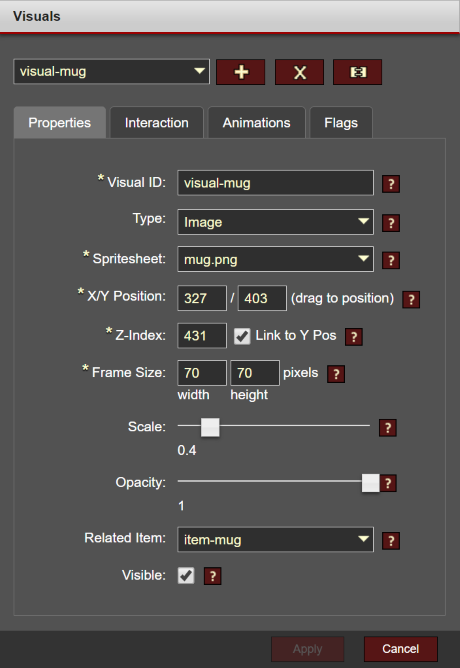Uncheck Link to Y Pos checkbox
460x668 pixels.
click(242, 336)
